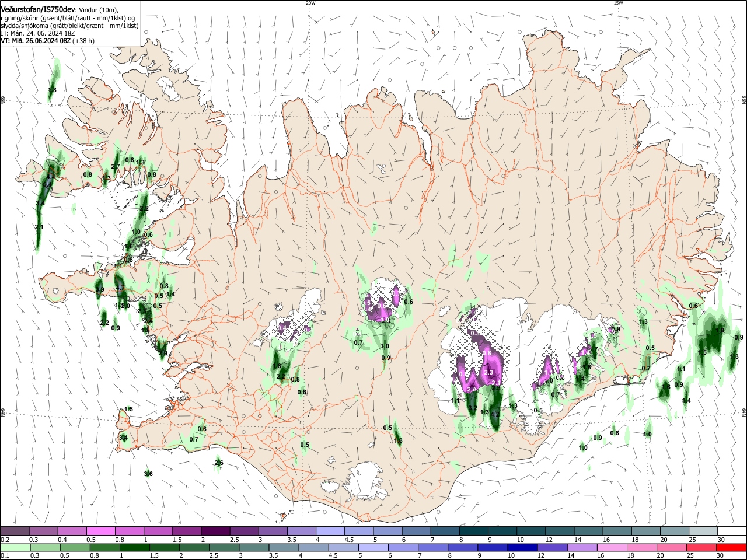747x560 pixels.
Task: Click the 2.1 precipitation value off the west coast
Action: [39, 228]
